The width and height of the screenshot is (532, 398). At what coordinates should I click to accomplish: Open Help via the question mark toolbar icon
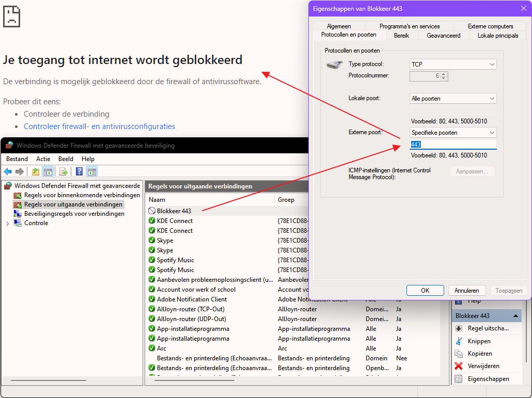(80, 171)
